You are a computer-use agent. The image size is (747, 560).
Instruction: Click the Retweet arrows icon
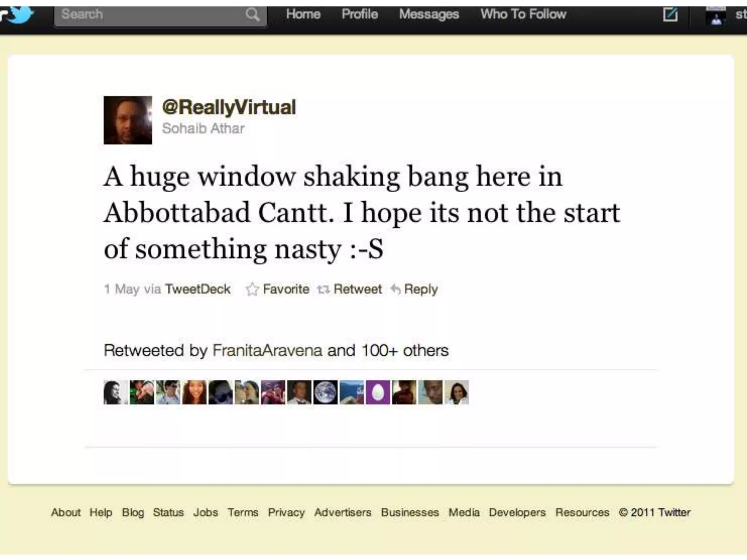323,289
